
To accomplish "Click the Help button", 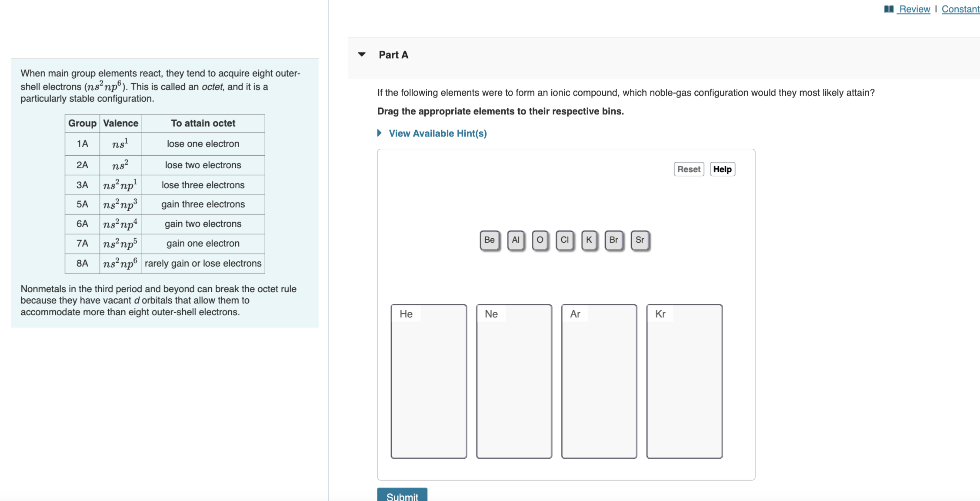I will (722, 169).
